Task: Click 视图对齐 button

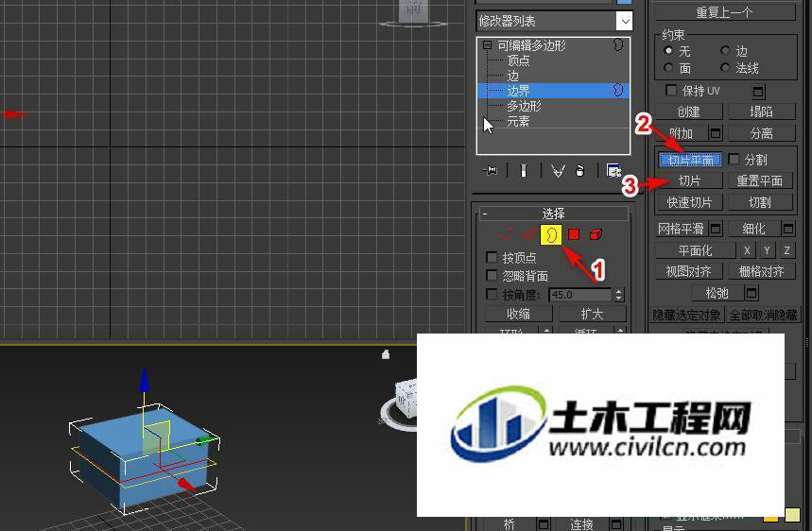Action: pos(688,271)
